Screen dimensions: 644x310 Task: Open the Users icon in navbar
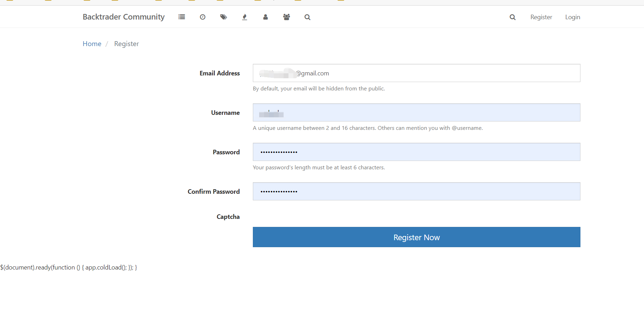(x=265, y=17)
